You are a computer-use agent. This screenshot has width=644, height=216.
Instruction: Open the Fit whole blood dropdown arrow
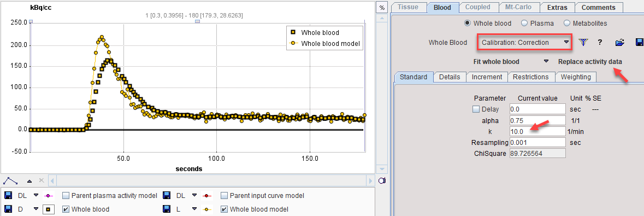coord(546,61)
